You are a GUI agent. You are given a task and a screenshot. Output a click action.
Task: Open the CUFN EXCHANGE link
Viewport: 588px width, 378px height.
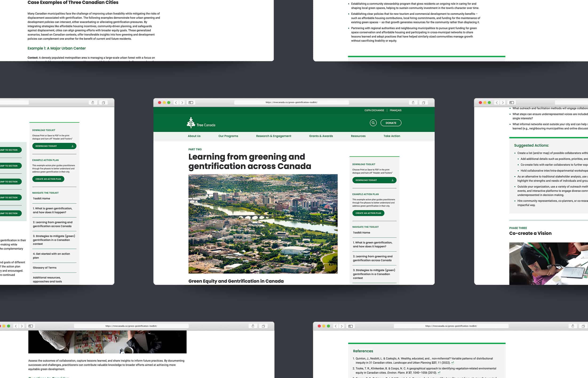click(x=374, y=110)
